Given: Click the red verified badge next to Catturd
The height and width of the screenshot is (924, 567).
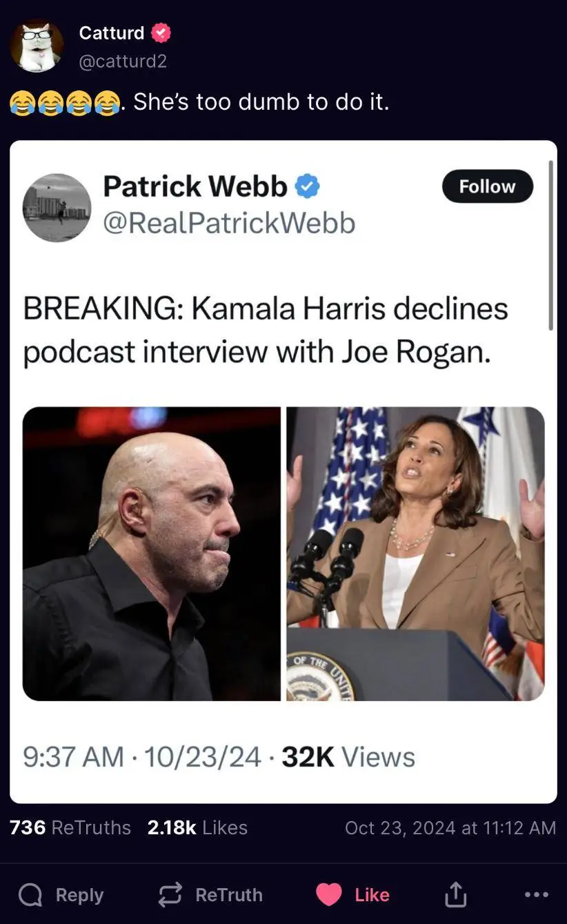Looking at the screenshot, I should pos(161,32).
